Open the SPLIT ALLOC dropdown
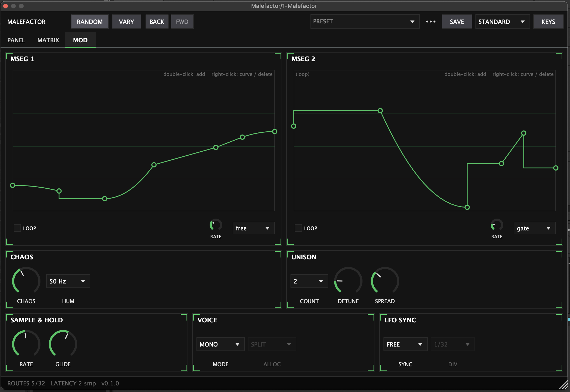The image size is (570, 392). tap(272, 344)
